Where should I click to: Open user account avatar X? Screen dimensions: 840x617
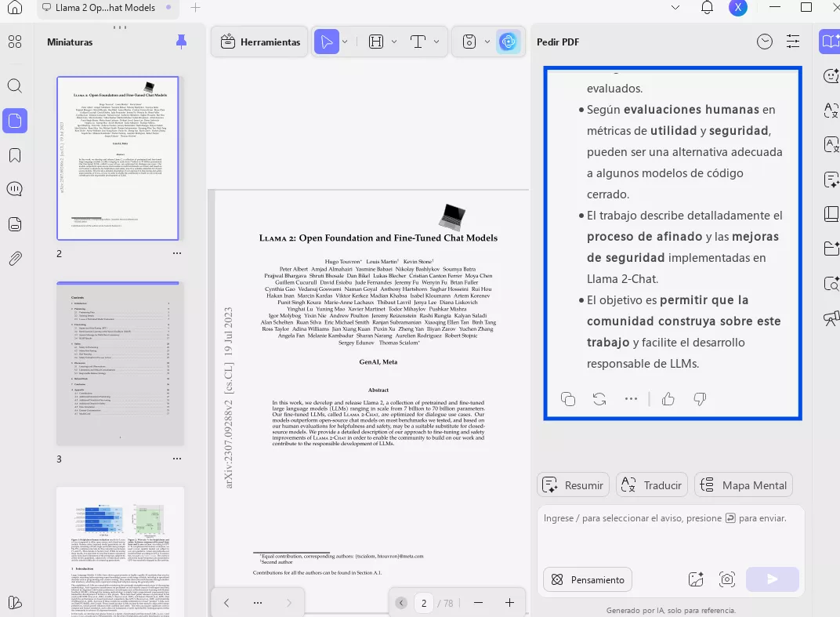(738, 8)
